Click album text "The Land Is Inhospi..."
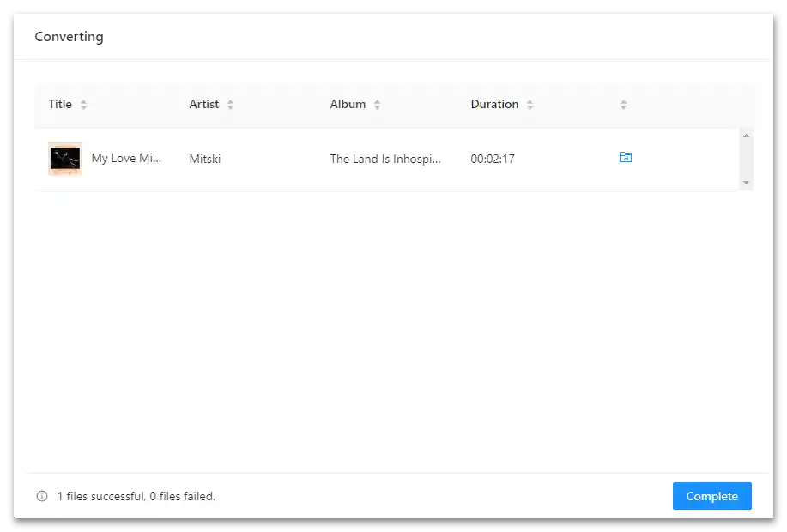The width and height of the screenshot is (787, 532). pyautogui.click(x=385, y=159)
